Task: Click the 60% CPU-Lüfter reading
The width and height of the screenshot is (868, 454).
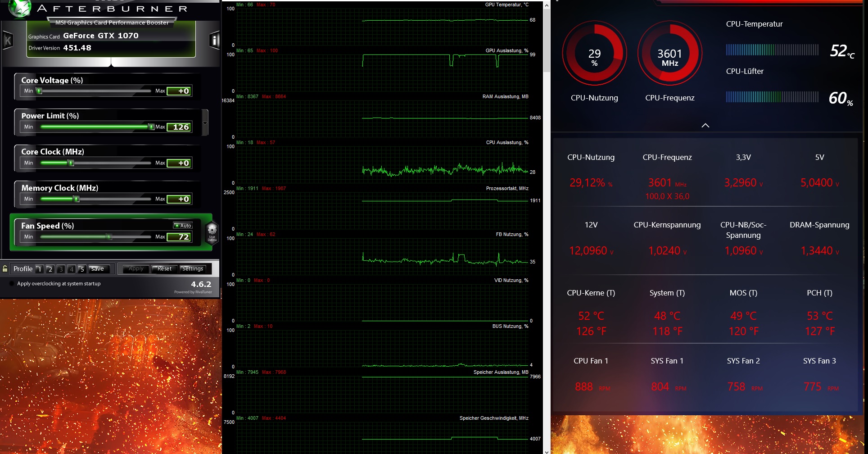Action: tap(841, 98)
